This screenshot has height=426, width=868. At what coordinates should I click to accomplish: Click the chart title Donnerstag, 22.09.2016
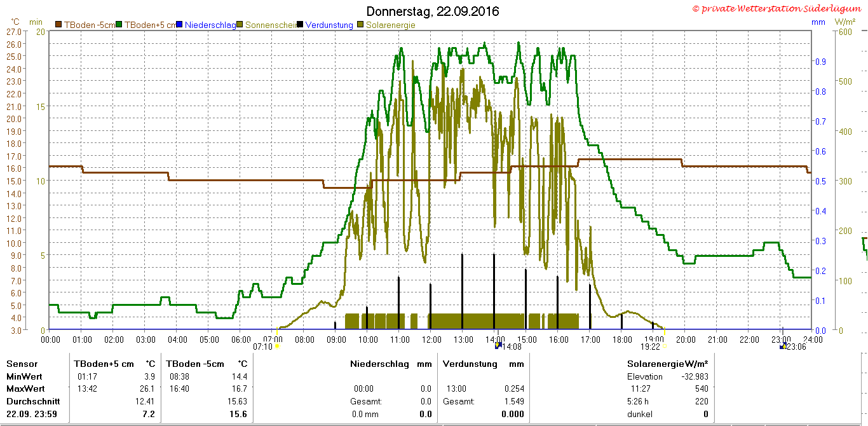click(x=433, y=11)
